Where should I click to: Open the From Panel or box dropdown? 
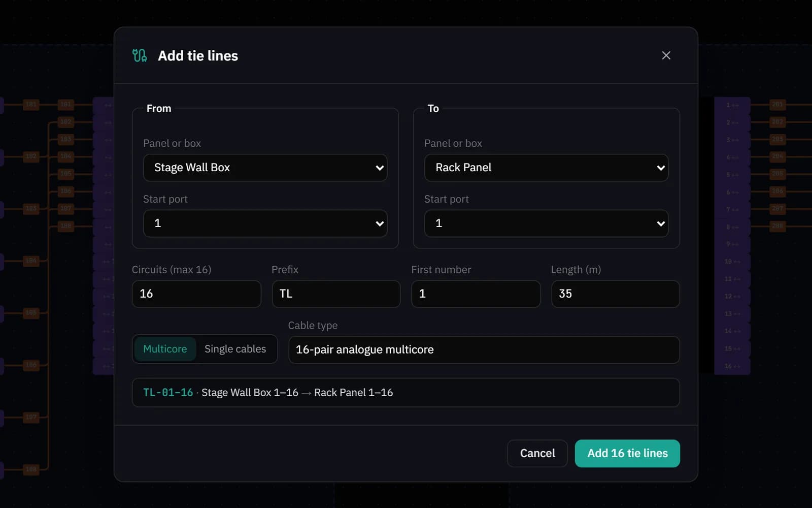[x=265, y=168]
